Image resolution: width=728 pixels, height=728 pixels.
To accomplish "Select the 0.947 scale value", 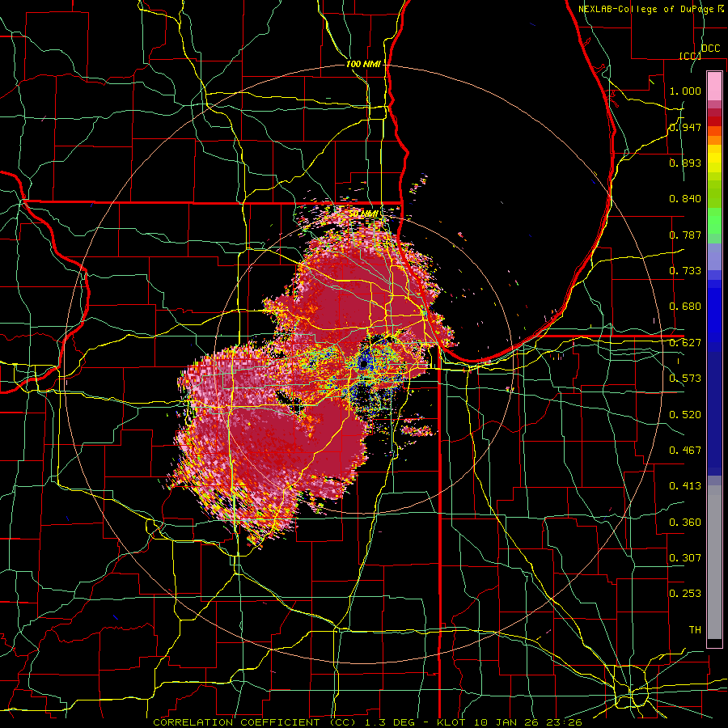I will click(685, 127).
